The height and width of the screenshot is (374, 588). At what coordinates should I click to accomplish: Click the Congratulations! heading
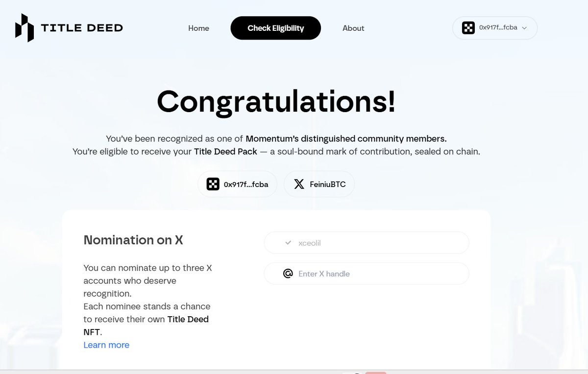276,102
